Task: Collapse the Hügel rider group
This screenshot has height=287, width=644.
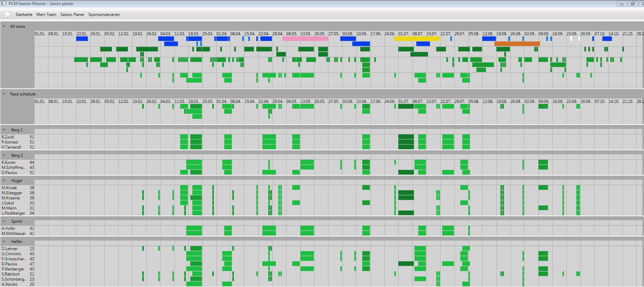Action: click(x=4, y=180)
